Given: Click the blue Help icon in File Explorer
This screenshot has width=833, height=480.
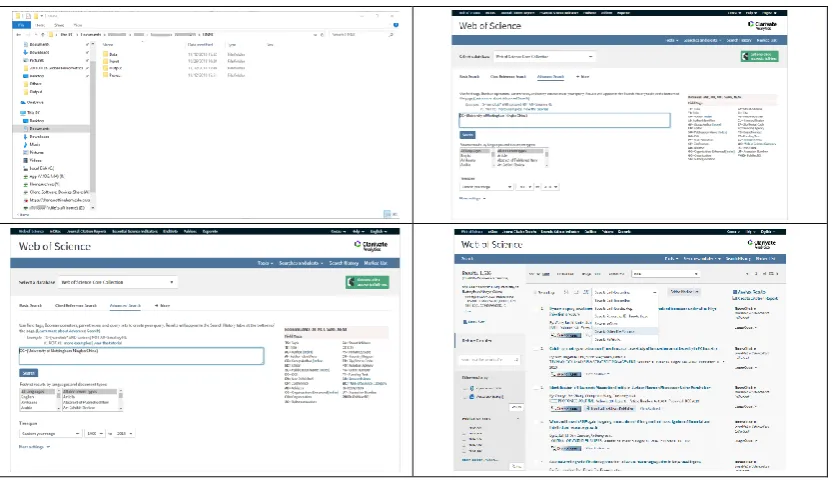Looking at the screenshot, I should (x=396, y=25).
